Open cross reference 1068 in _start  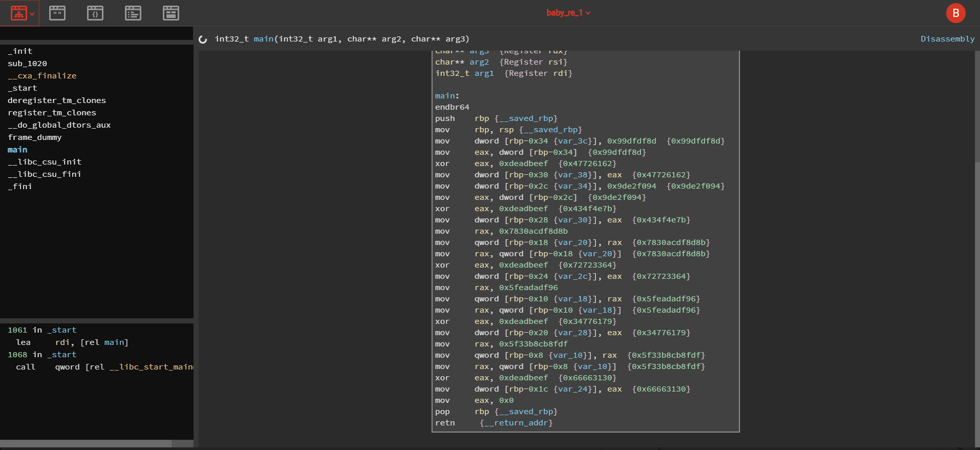pyautogui.click(x=42, y=355)
